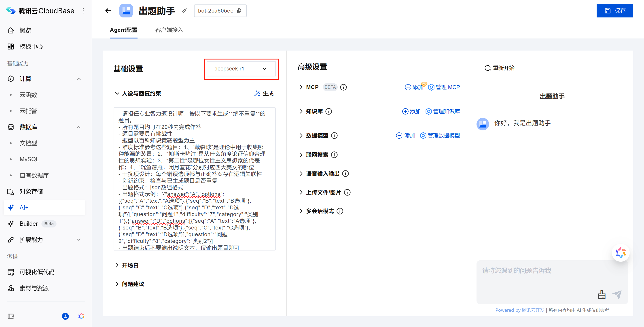Screen dimensions: 644x327
Task: Click the MCP info icon
Action: tap(343, 87)
